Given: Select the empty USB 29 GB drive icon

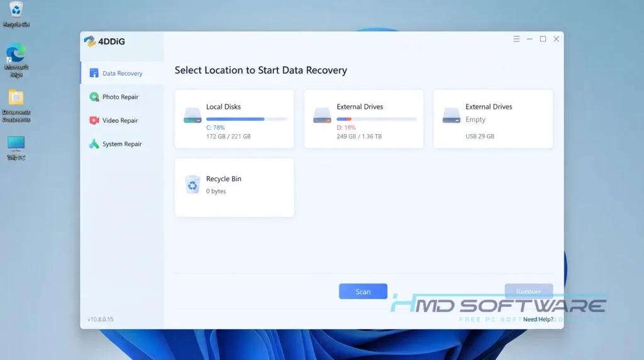Looking at the screenshot, I should [x=451, y=115].
